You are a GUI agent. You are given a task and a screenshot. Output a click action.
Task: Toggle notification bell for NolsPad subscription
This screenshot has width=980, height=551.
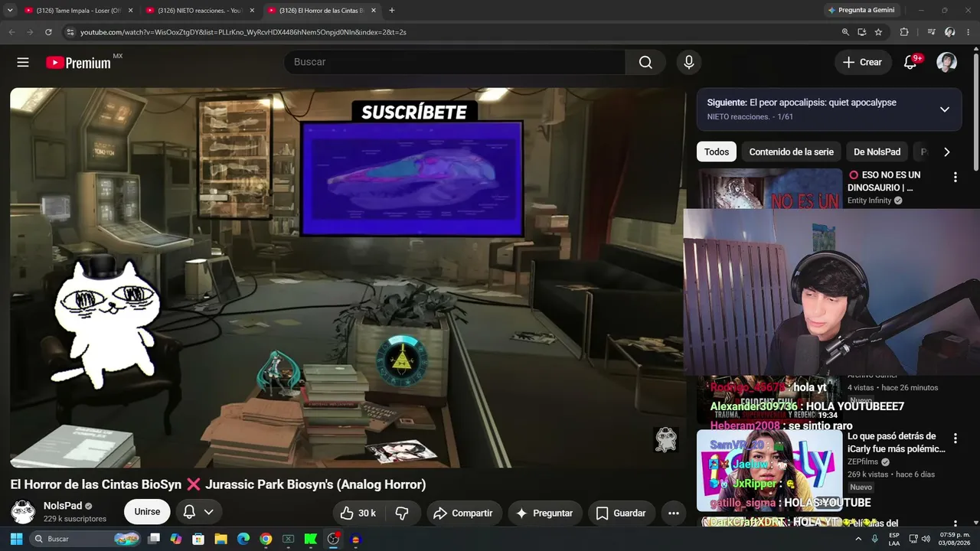[198, 512]
